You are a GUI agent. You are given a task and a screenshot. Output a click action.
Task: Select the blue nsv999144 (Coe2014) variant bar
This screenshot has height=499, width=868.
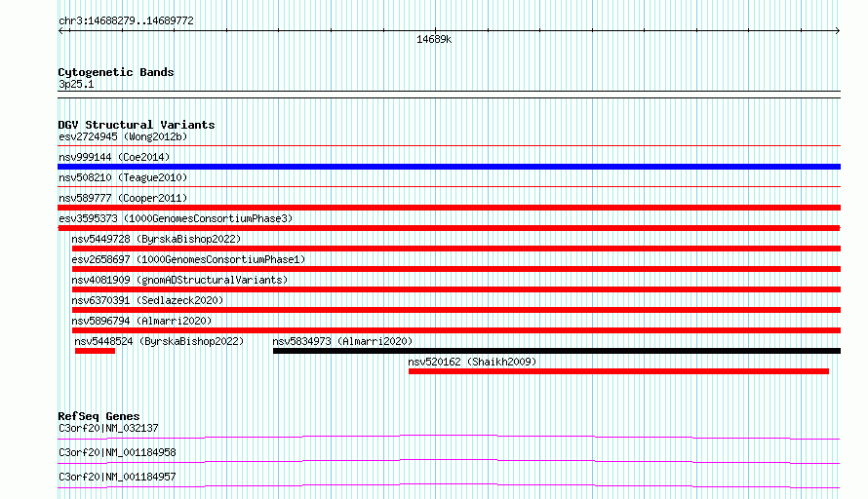pyautogui.click(x=449, y=167)
